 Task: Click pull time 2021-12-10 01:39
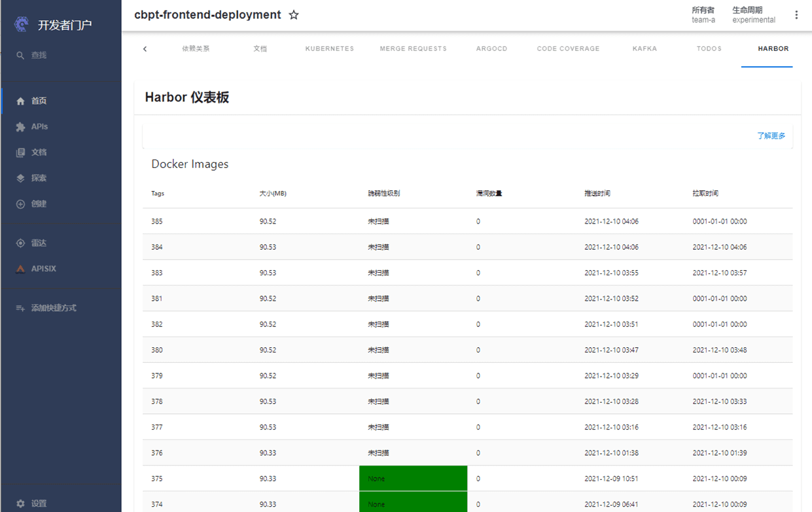click(x=720, y=453)
